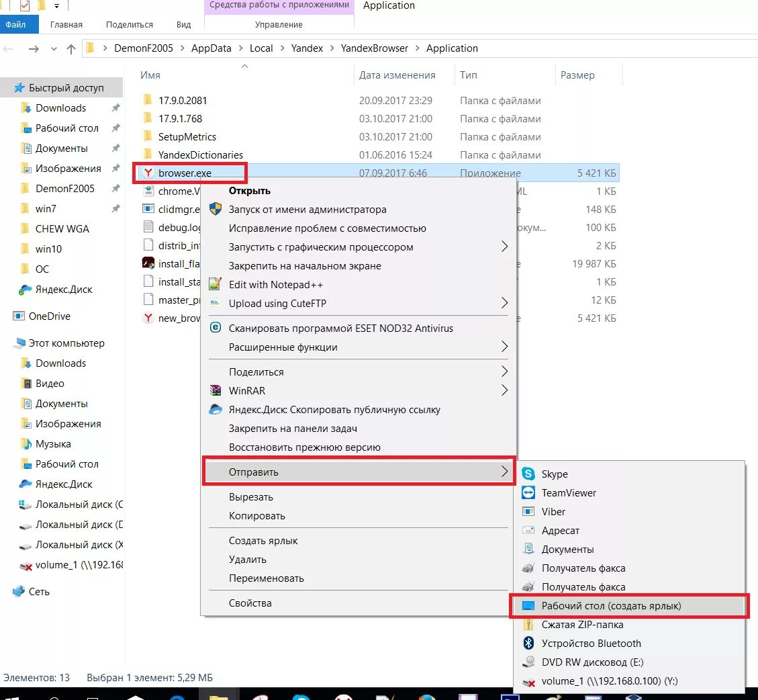Click the DVD RW drive icon in the submenu
This screenshot has height=700, width=758.
(528, 662)
